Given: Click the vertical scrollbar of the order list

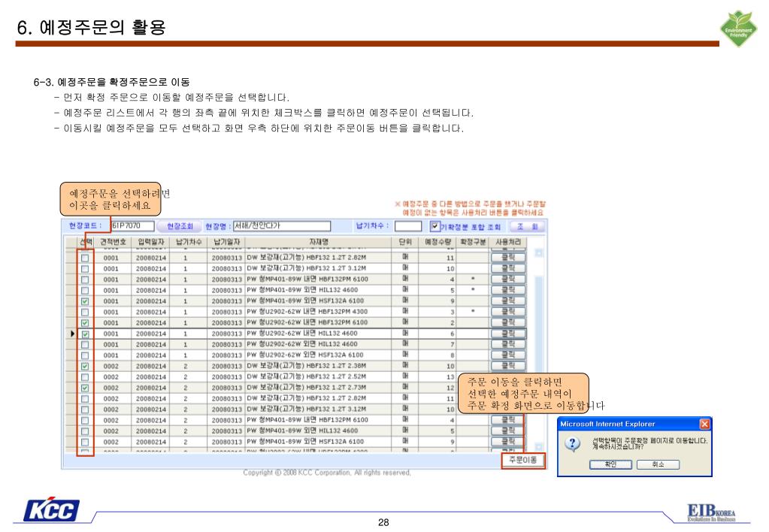Looking at the screenshot, I should click(538, 350).
